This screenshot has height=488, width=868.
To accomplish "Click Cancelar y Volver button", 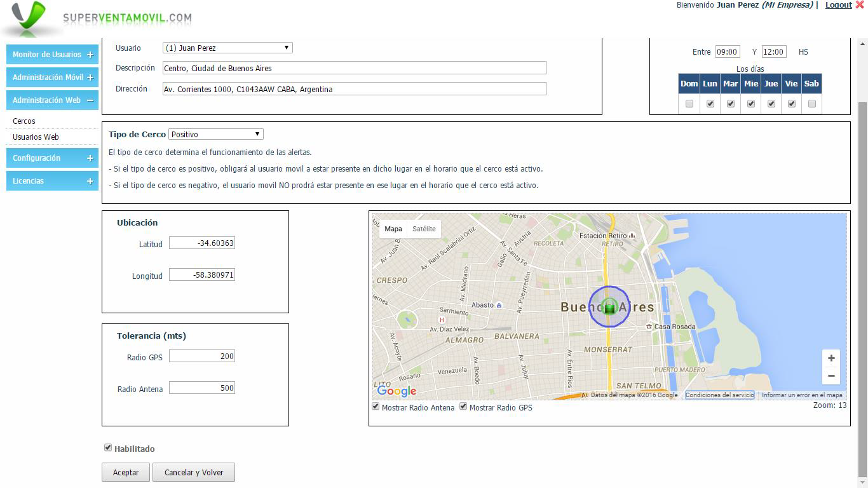I will [194, 472].
